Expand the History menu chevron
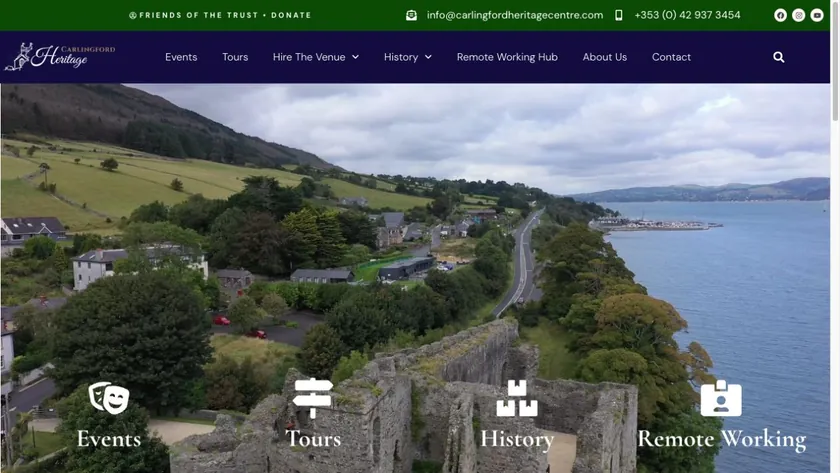The height and width of the screenshot is (473, 840). tap(428, 57)
